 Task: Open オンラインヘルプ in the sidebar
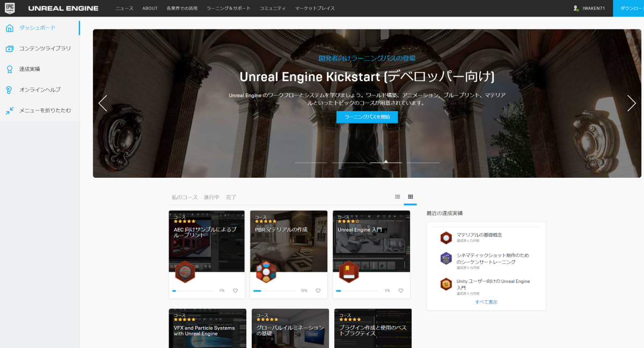pyautogui.click(x=40, y=90)
